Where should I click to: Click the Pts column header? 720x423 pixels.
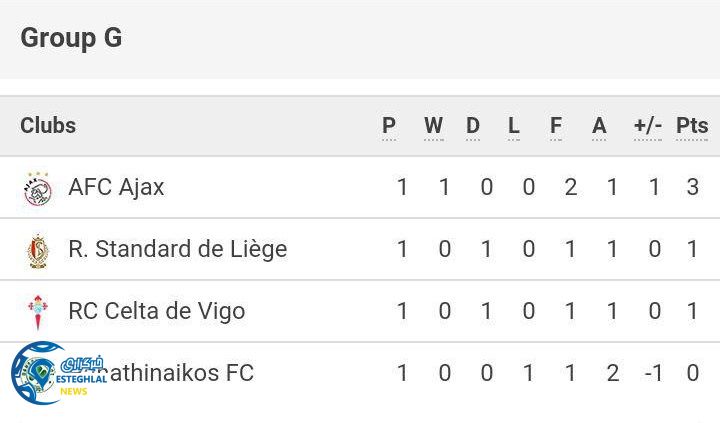coord(692,126)
